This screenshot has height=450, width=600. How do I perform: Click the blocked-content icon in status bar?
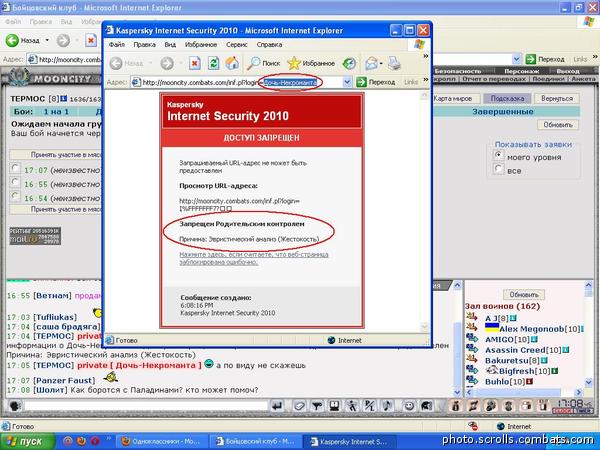473,426
